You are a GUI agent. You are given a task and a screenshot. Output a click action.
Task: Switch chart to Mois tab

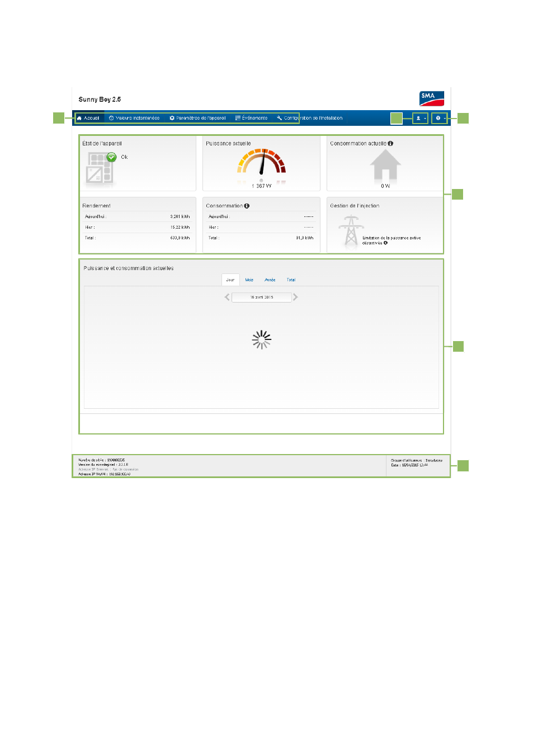click(249, 280)
